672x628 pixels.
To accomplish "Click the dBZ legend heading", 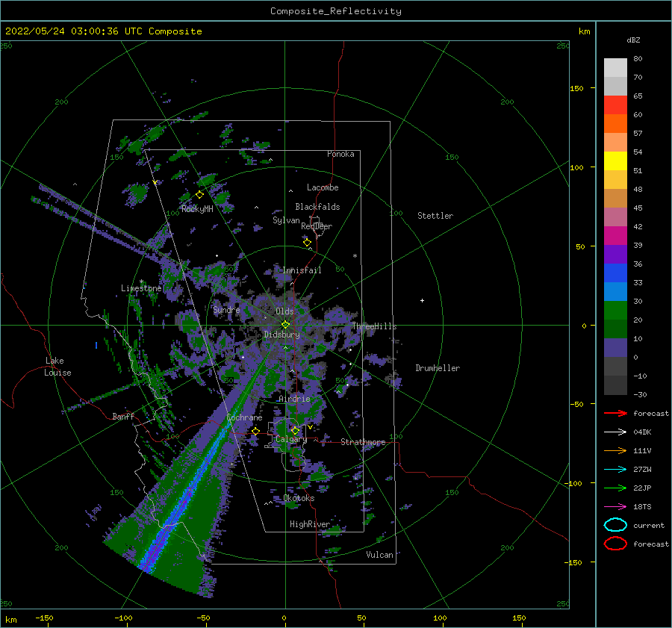I will click(633, 40).
